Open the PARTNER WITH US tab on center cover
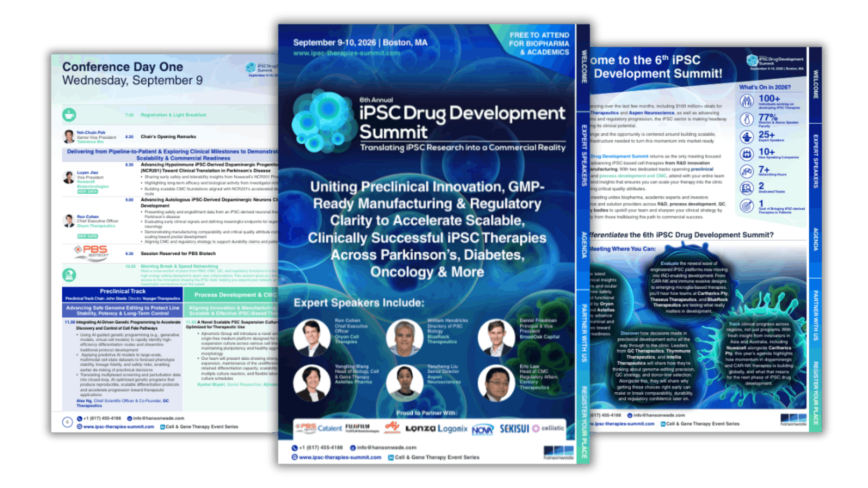Image resolution: width=868 pixels, height=488 pixels. 584,333
